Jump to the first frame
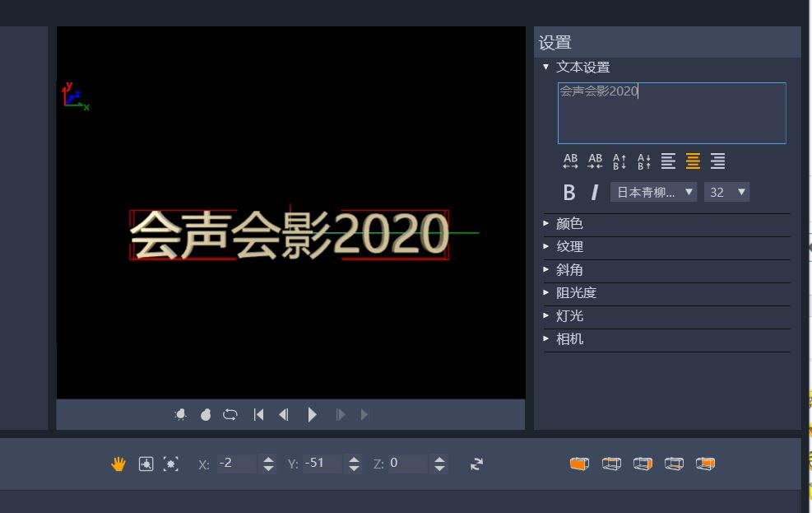This screenshot has height=513, width=812. 258,414
